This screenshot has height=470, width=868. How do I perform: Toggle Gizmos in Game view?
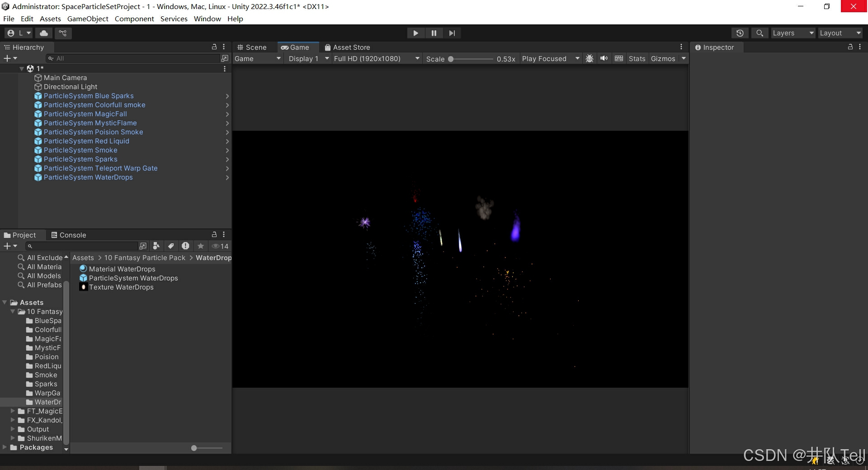point(663,59)
